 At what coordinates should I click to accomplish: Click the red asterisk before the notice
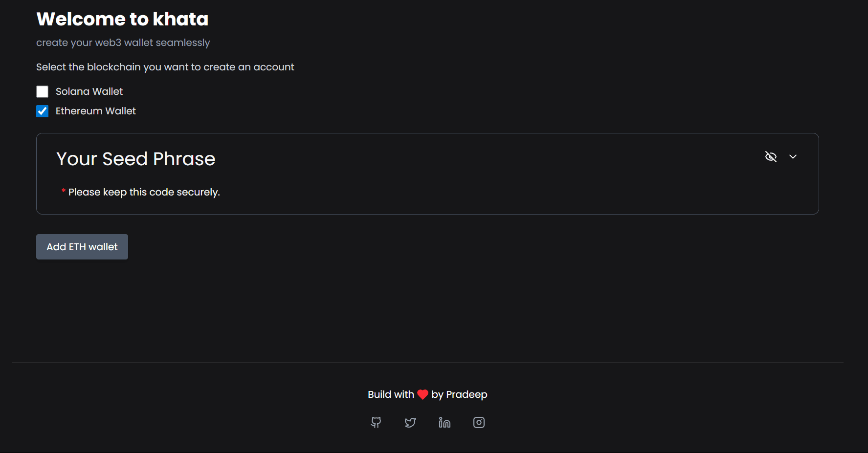[64, 191]
